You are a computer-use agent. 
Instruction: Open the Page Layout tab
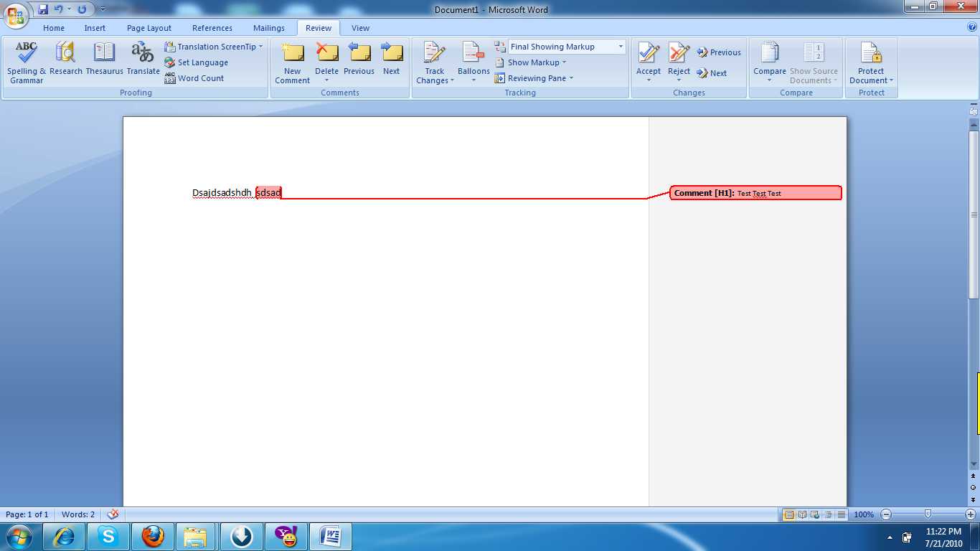coord(149,28)
